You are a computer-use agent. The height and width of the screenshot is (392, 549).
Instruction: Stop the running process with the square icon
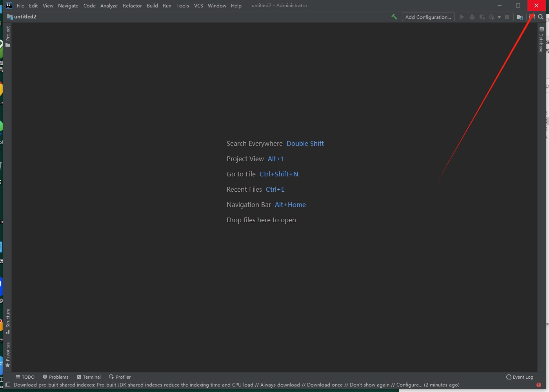(x=507, y=17)
